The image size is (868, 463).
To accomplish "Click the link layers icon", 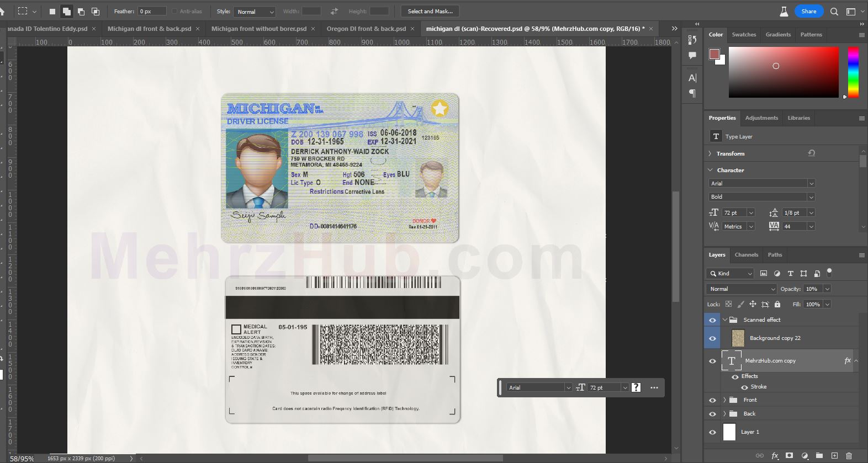I will 760,455.
